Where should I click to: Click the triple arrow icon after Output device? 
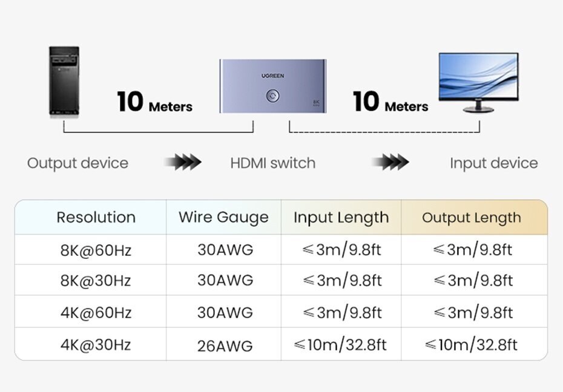(182, 162)
